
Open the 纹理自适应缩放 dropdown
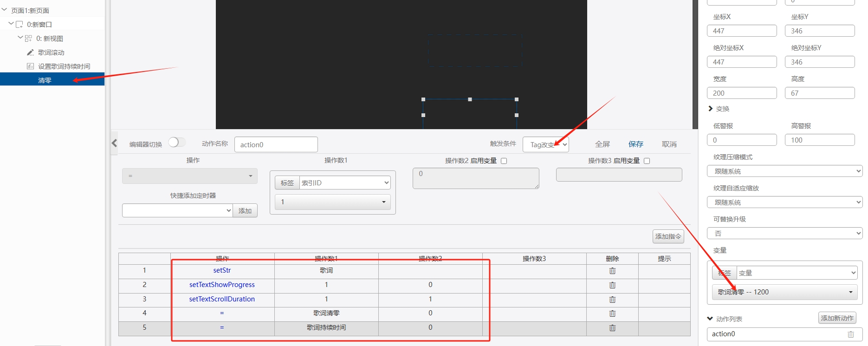point(784,202)
